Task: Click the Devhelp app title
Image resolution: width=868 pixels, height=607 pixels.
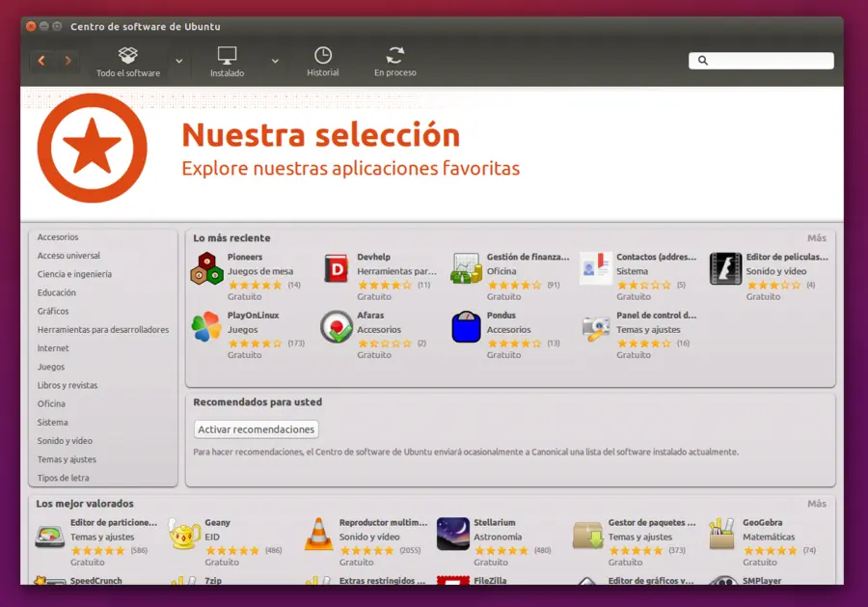Action: coord(373,257)
